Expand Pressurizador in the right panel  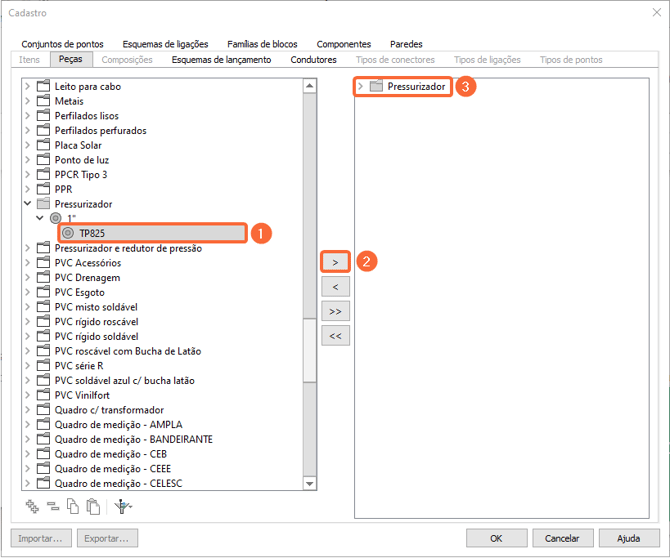coord(361,87)
